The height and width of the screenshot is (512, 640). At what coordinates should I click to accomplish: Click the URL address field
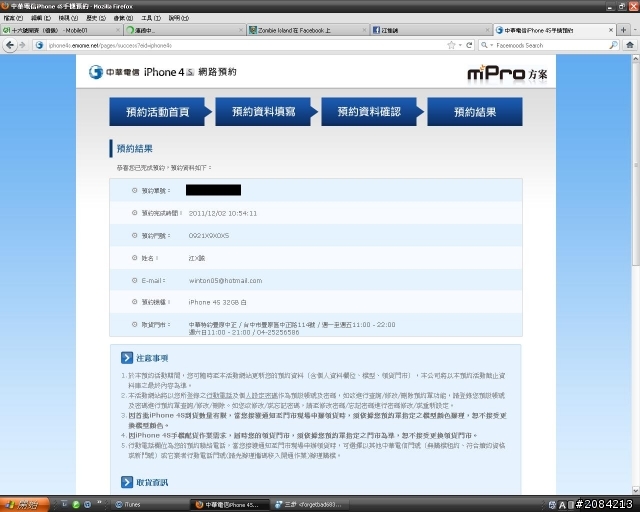pyautogui.click(x=245, y=45)
